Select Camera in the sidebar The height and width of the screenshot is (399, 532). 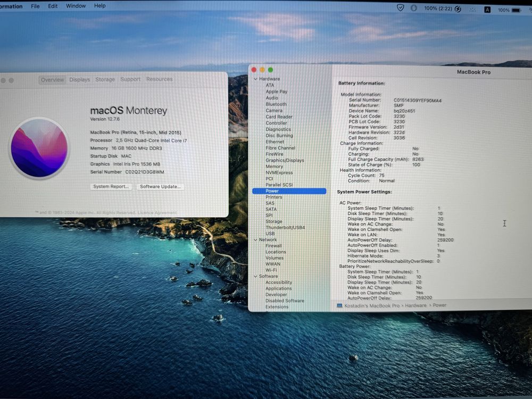click(x=274, y=111)
